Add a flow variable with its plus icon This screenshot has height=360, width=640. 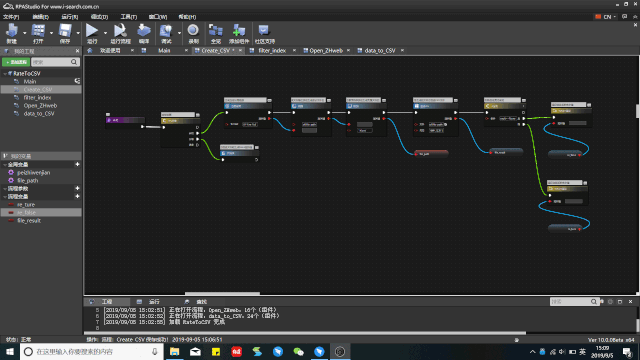pyautogui.click(x=77, y=196)
